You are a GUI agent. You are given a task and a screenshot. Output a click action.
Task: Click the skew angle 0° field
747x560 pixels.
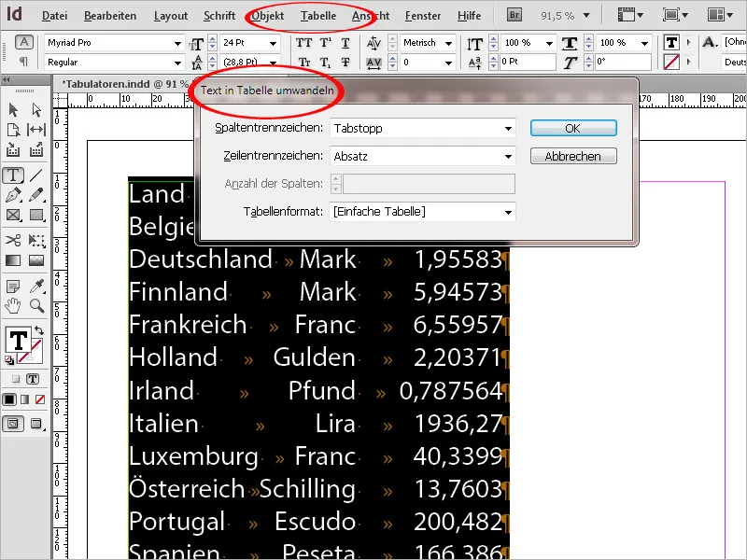(623, 62)
